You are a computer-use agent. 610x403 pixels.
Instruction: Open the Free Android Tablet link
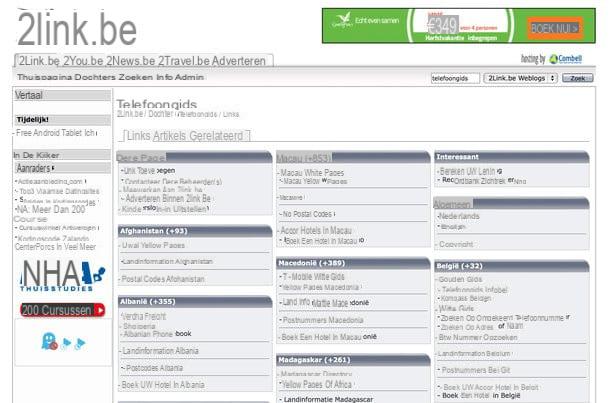[55, 133]
